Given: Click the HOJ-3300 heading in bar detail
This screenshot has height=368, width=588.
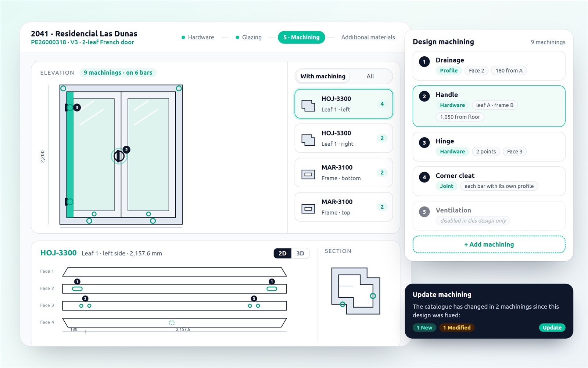Looking at the screenshot, I should click(x=58, y=253).
